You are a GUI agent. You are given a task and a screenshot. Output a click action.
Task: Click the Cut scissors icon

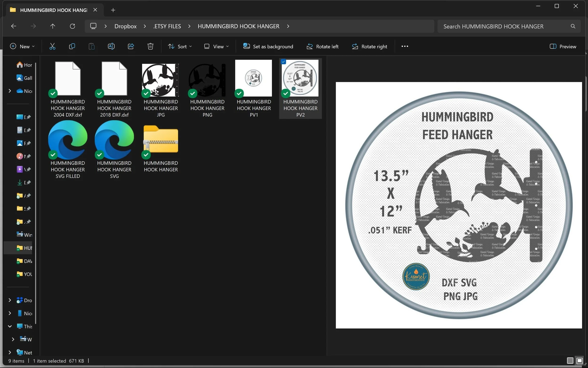pos(52,46)
